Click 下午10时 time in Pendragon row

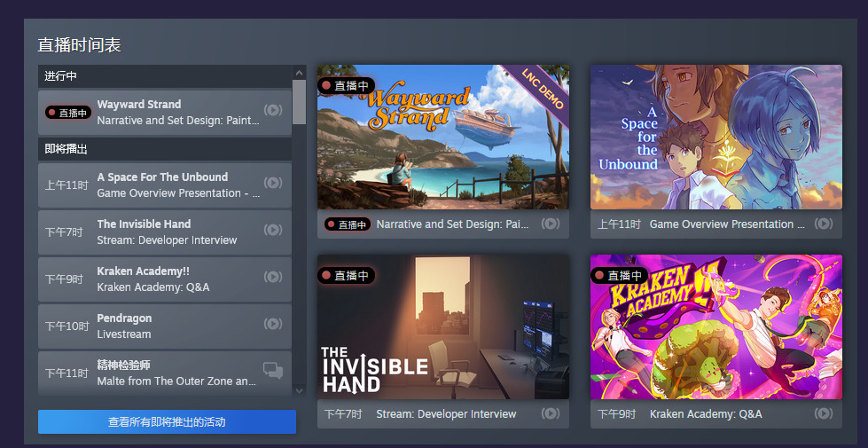(66, 326)
